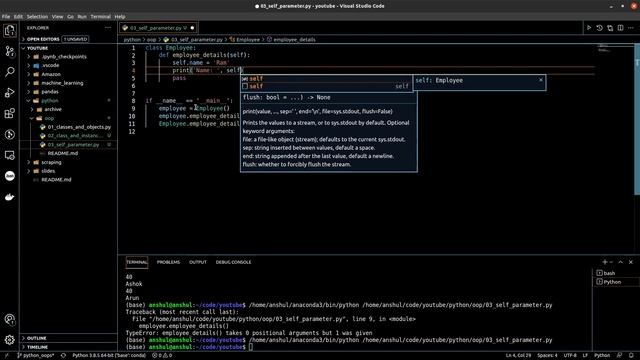
Task: Create a new terminal with plus icon
Action: [605, 262]
